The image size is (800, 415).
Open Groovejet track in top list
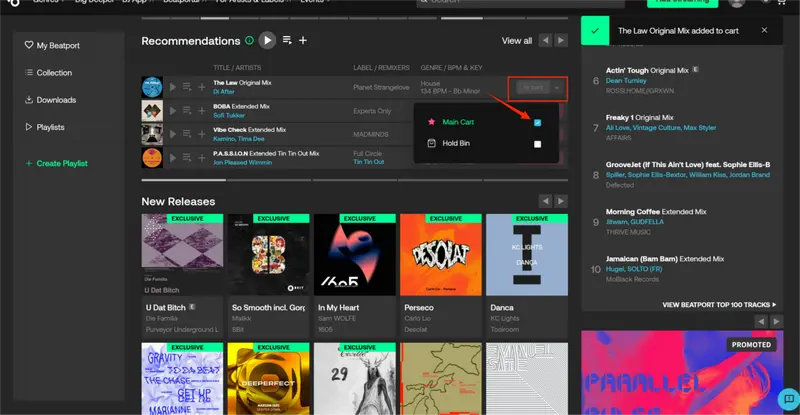click(688, 164)
